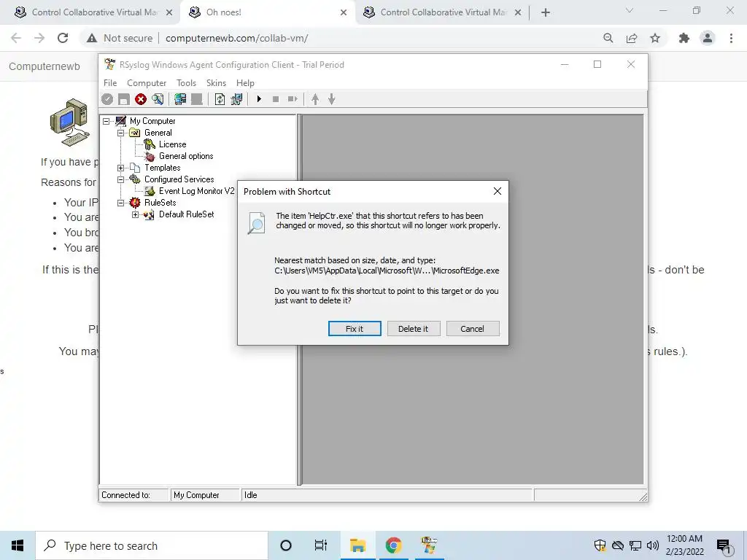
Task: Click the greyed disconnect computer toolbar icon
Action: coord(197,99)
